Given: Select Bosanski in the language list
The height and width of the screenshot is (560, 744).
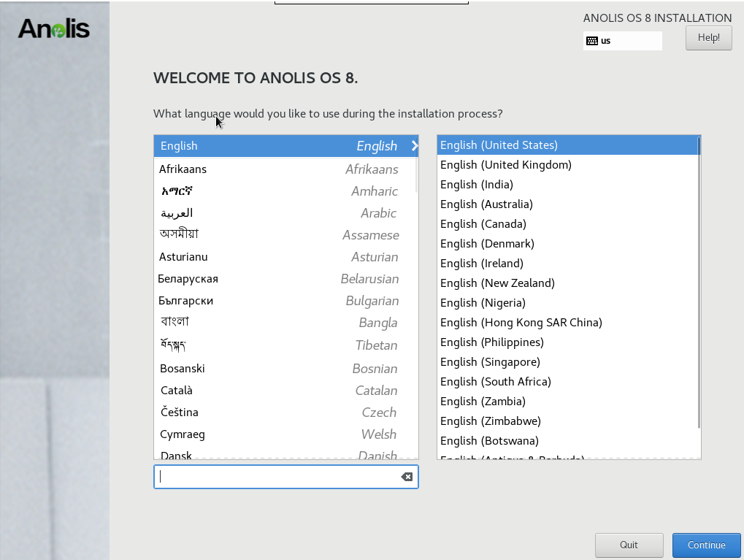Looking at the screenshot, I should 285,368.
